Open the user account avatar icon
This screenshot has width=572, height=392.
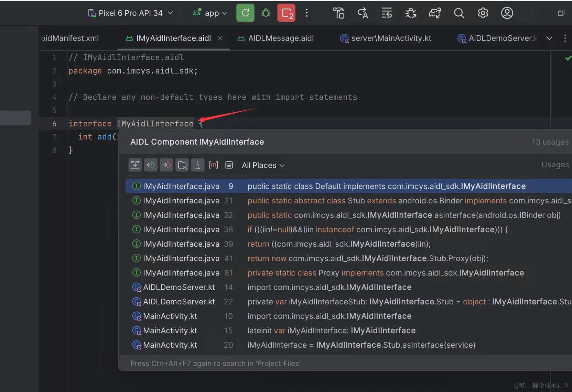point(507,13)
